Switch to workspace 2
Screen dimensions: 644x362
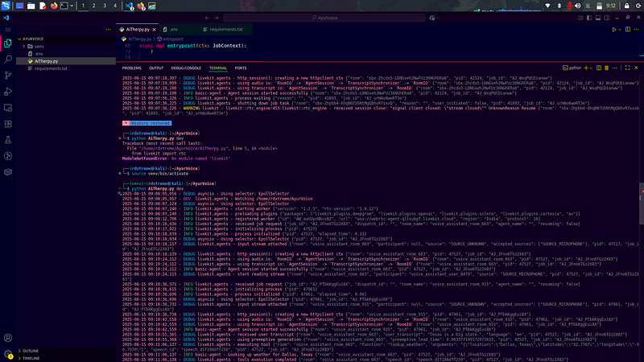[x=93, y=6]
